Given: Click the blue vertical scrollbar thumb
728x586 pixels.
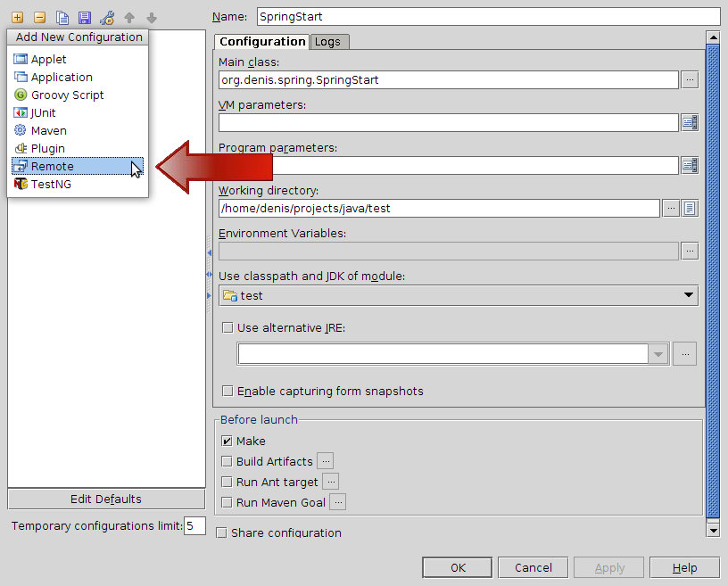Looking at the screenshot, I should pyautogui.click(x=713, y=281).
